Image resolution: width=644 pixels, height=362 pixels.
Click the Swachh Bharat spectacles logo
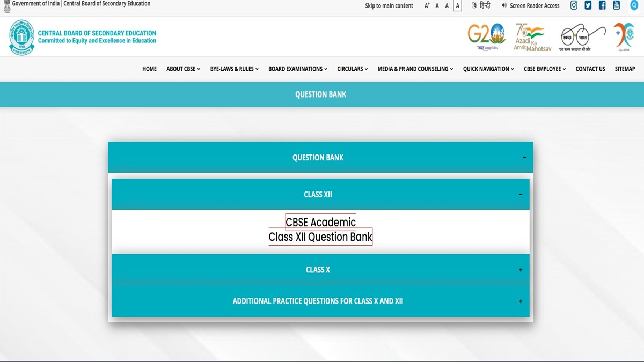pos(583,38)
